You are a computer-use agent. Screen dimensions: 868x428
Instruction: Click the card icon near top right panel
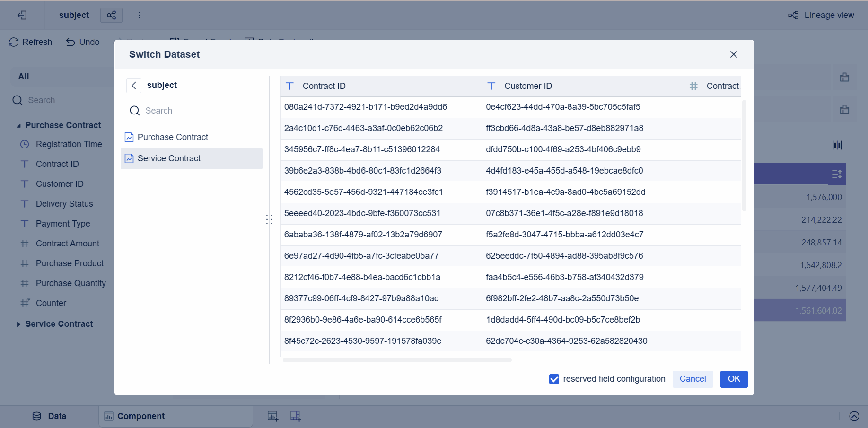click(845, 77)
